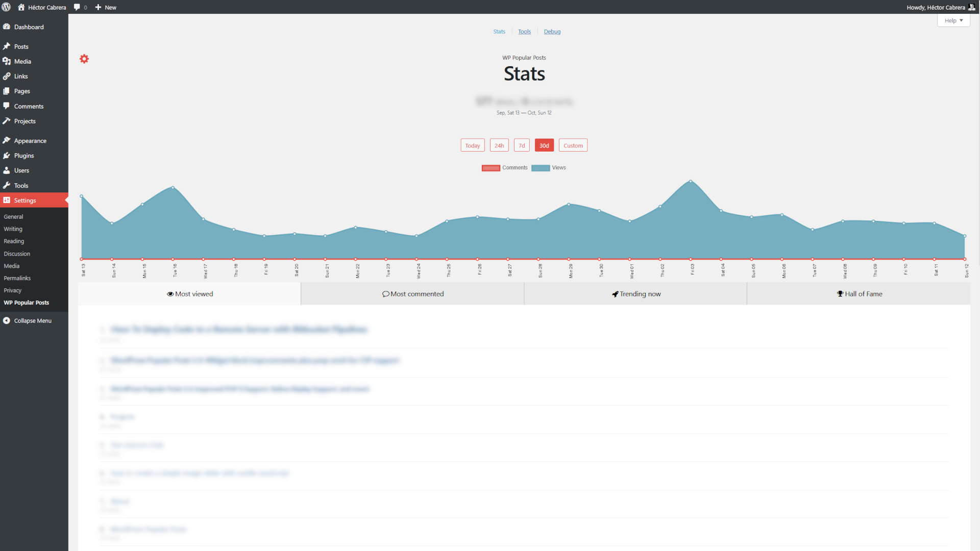Click the Appearance paintbrush icon
Screen dimensions: 980x551
pos(7,141)
